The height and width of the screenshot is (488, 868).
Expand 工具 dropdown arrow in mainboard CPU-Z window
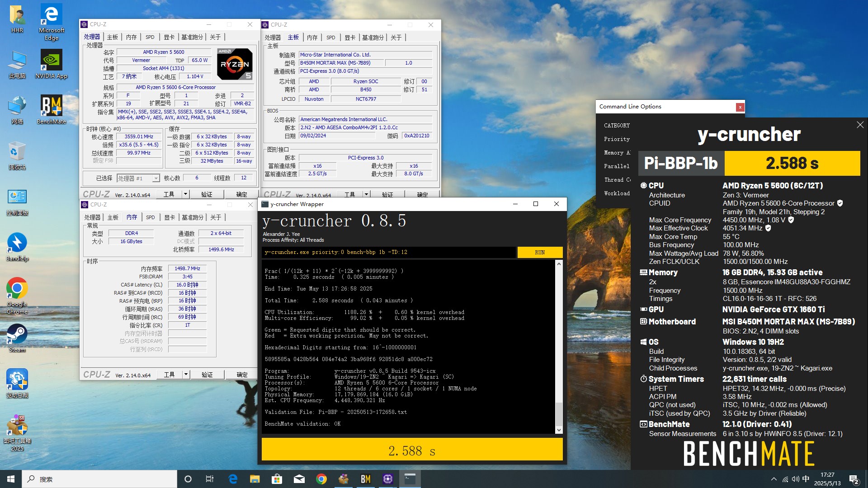tap(366, 195)
